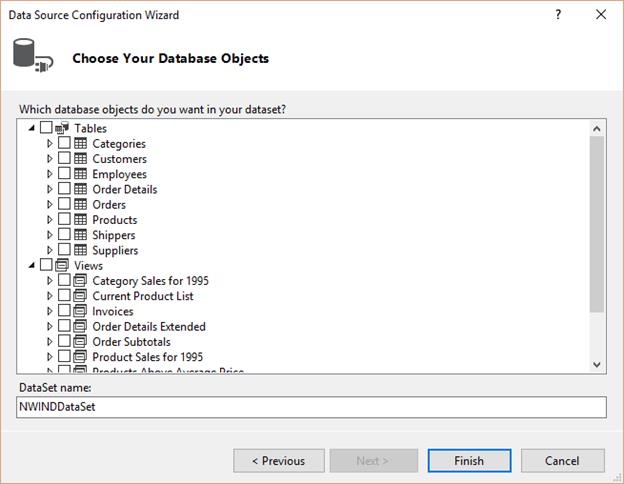
Task: Enable the Product Sales for 1995 checkbox
Action: [64, 356]
